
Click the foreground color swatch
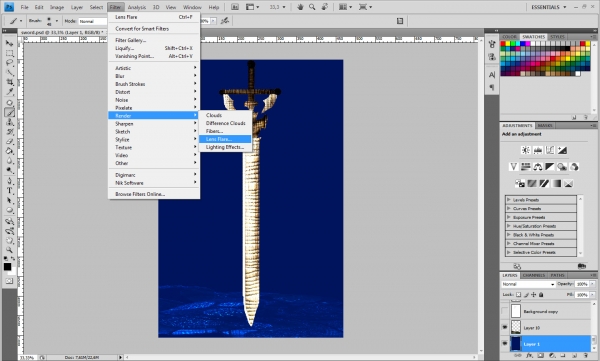click(x=7, y=267)
